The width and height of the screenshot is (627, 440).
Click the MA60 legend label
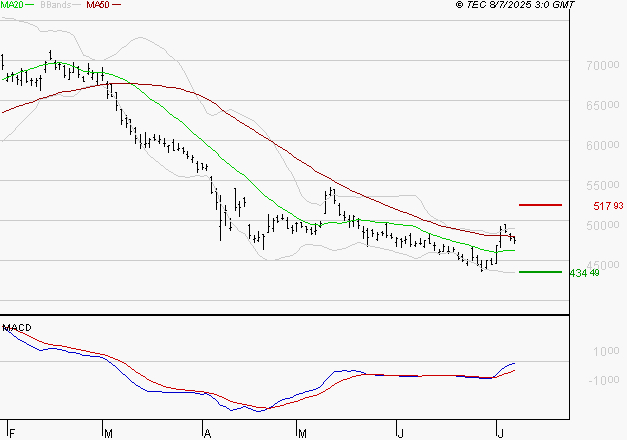pos(98,6)
